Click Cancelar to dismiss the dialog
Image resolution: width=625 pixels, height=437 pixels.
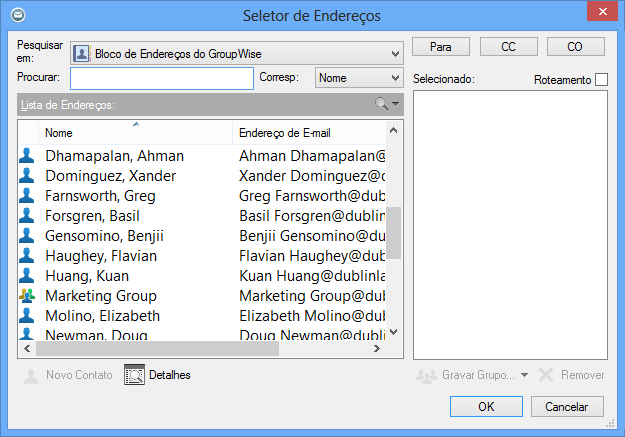click(567, 407)
